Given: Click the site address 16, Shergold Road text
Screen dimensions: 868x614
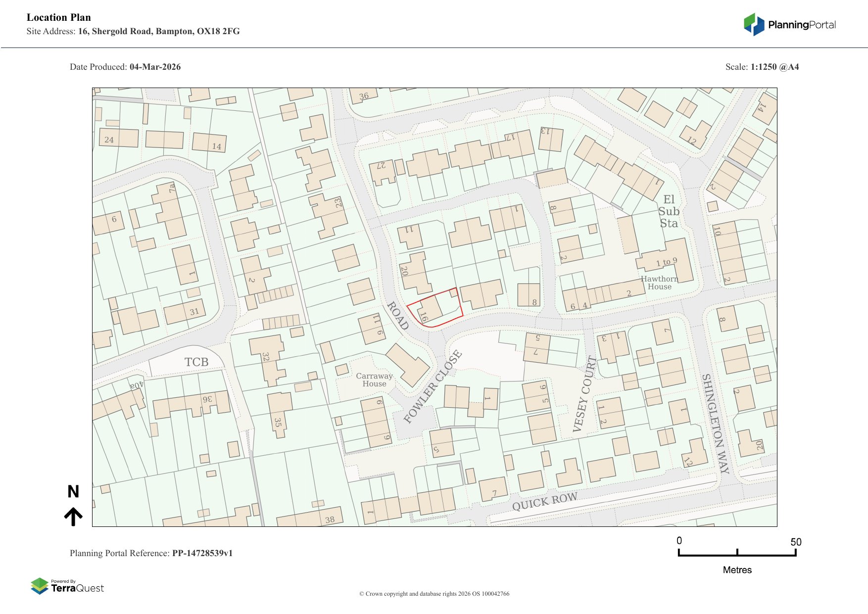Looking at the screenshot, I should click(x=158, y=31).
